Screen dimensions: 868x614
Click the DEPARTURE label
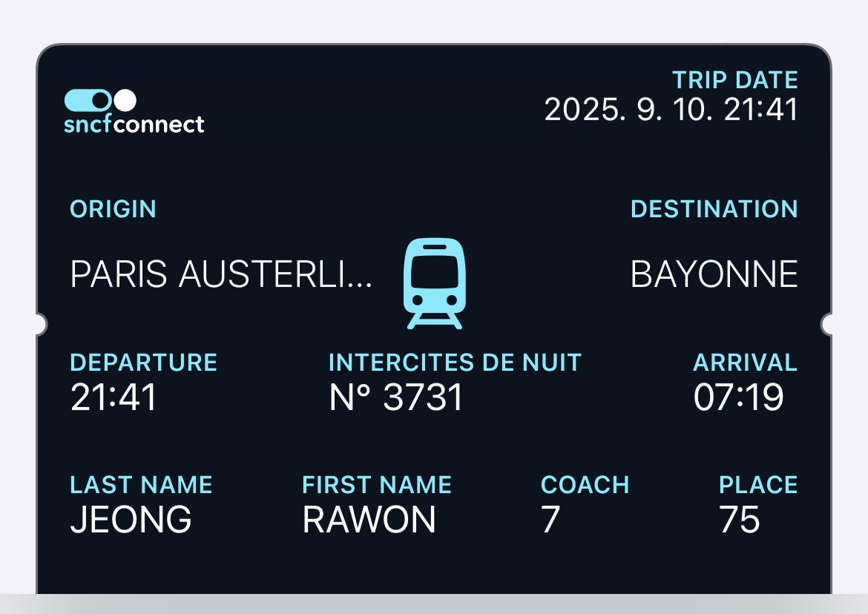click(143, 363)
